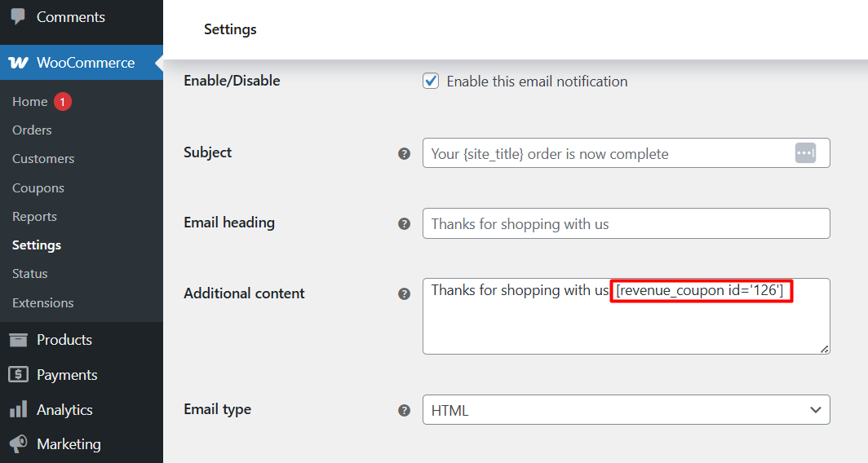Click the Analytics bar chart icon
Screen dimensions: 868x463
point(18,409)
